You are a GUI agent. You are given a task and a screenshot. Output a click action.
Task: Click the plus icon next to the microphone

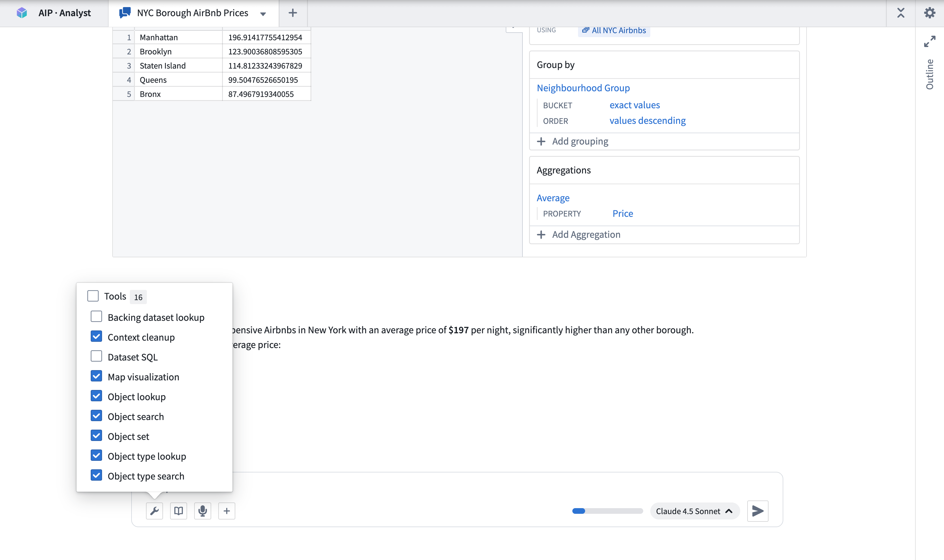[x=227, y=511]
